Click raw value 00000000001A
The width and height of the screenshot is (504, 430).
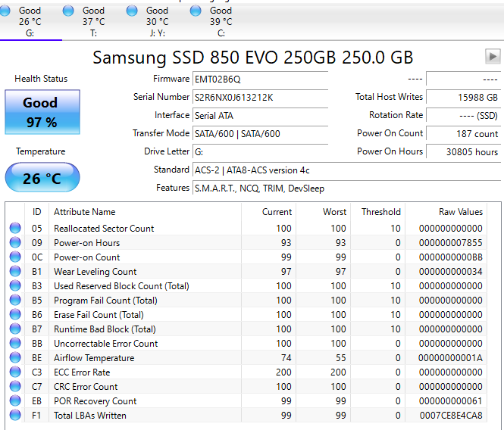click(x=451, y=358)
